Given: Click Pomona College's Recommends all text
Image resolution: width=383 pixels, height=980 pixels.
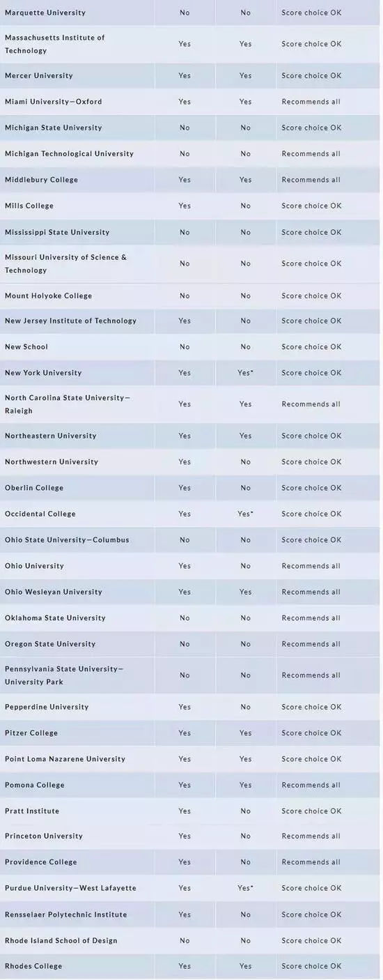Looking at the screenshot, I should [x=311, y=785].
